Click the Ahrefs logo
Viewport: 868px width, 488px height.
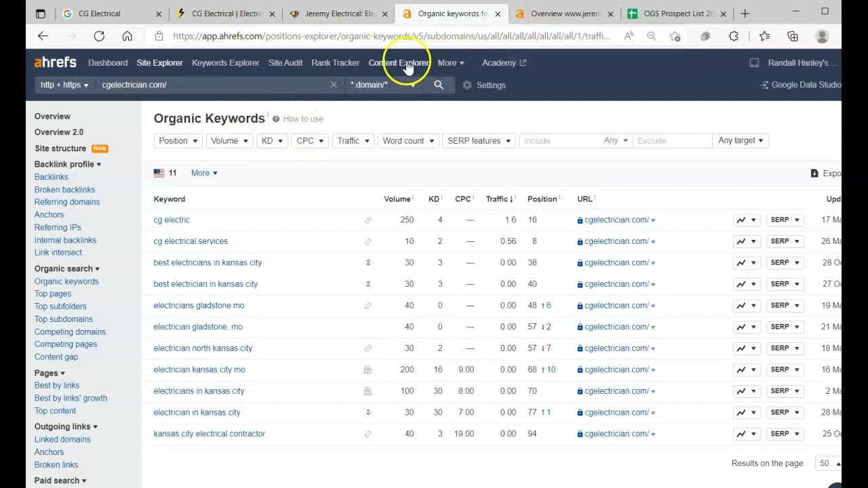click(x=55, y=62)
